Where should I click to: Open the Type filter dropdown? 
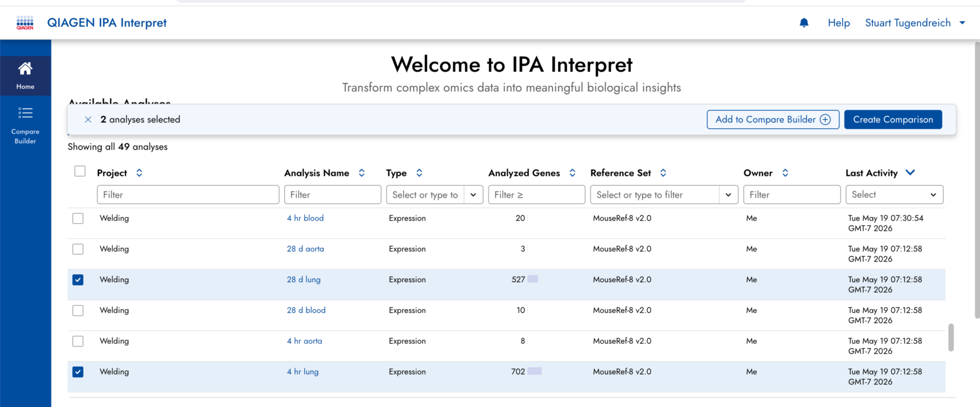pyautogui.click(x=473, y=195)
